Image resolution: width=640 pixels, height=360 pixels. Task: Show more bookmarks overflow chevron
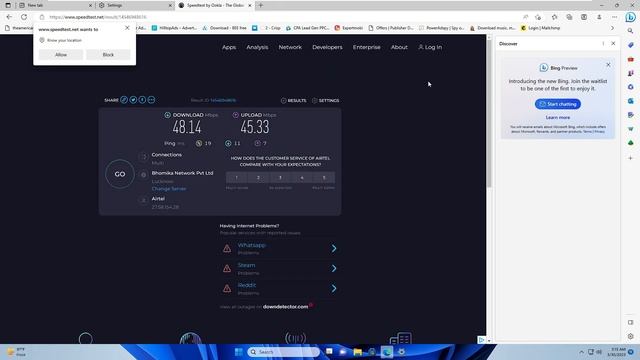click(x=612, y=28)
